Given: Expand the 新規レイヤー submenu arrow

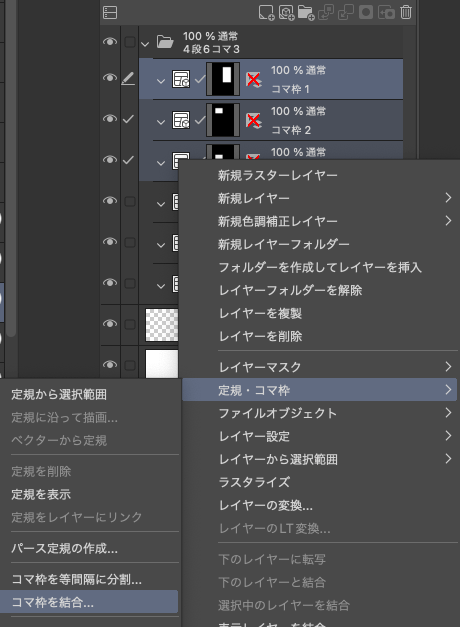Looking at the screenshot, I should 448,198.
